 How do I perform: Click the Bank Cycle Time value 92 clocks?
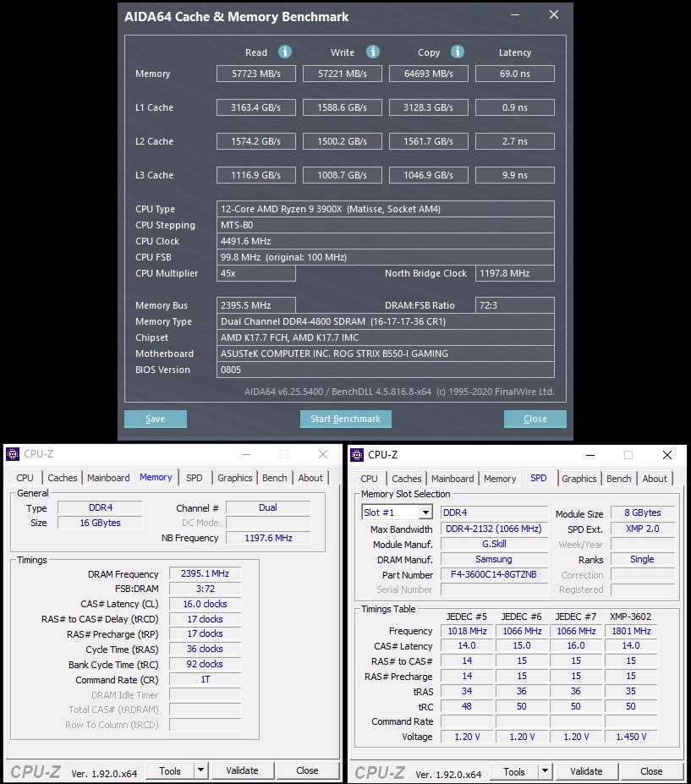tap(205, 664)
